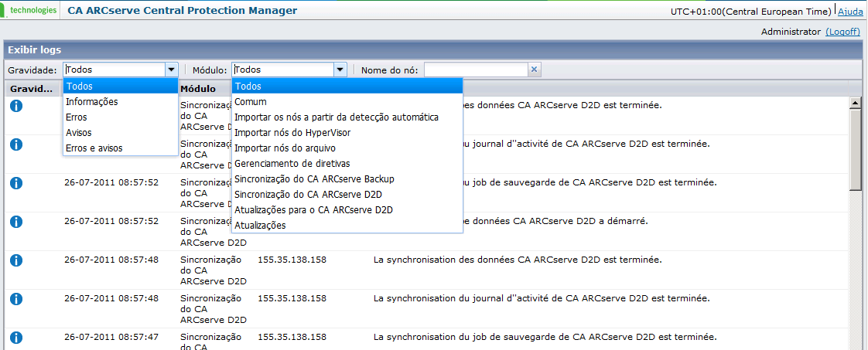Viewport: 868px width, 350px height.
Task: Click 'La synchronisation des données' message at 08:57:48
Action: tap(518, 260)
